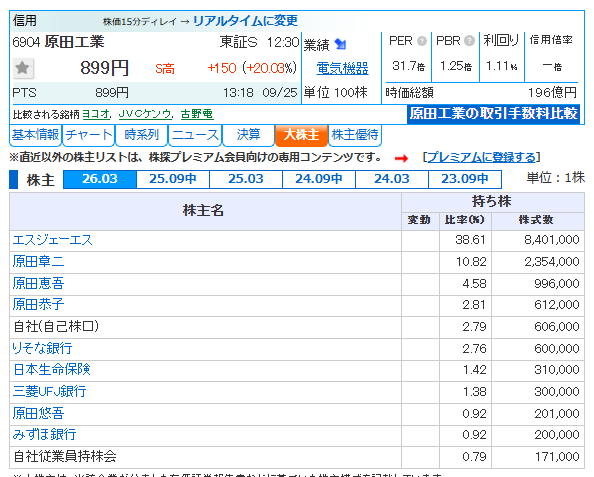Image resolution: width=594 pixels, height=477 pixels.
Task: Open shareholder 原田恭子
Action: 38,305
